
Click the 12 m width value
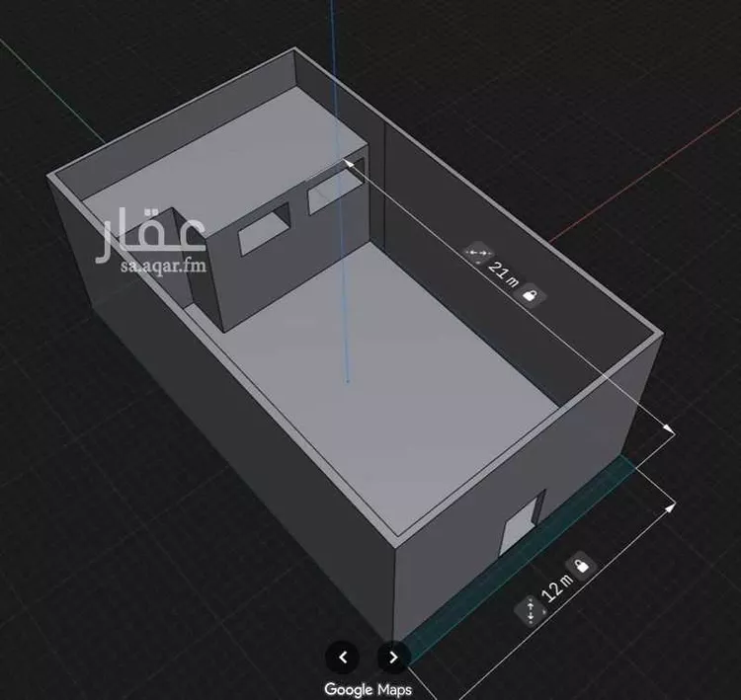(x=556, y=588)
